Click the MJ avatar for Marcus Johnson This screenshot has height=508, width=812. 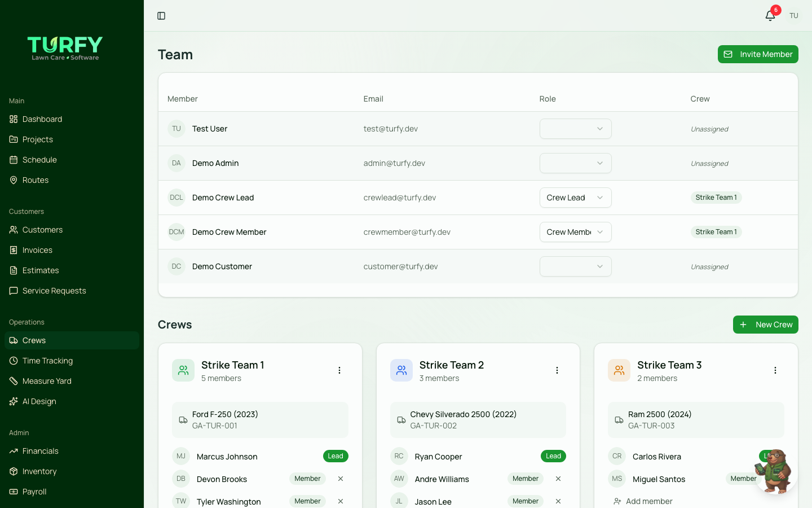point(181,456)
